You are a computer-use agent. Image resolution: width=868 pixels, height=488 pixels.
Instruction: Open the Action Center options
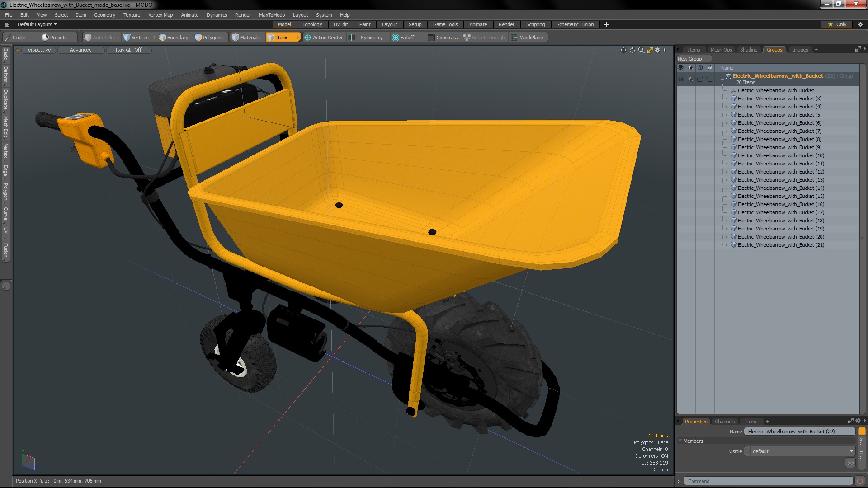(324, 38)
